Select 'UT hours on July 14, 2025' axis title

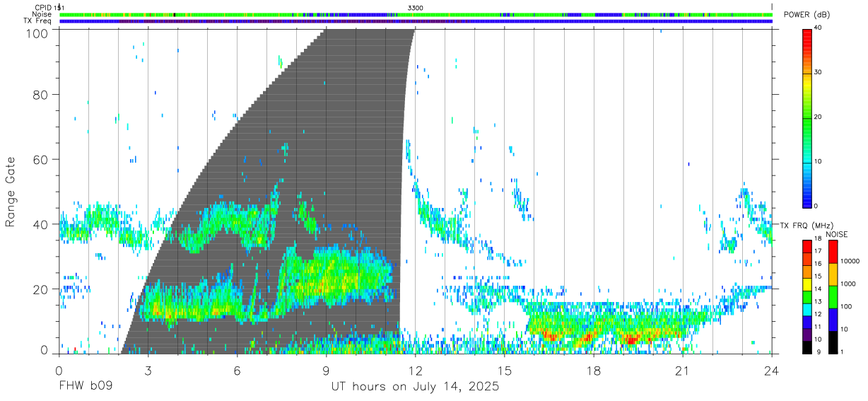416,388
